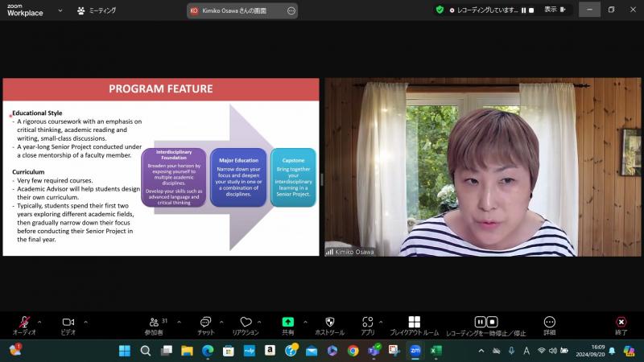Open Wi-Fi network settings tray icon

tap(541, 351)
